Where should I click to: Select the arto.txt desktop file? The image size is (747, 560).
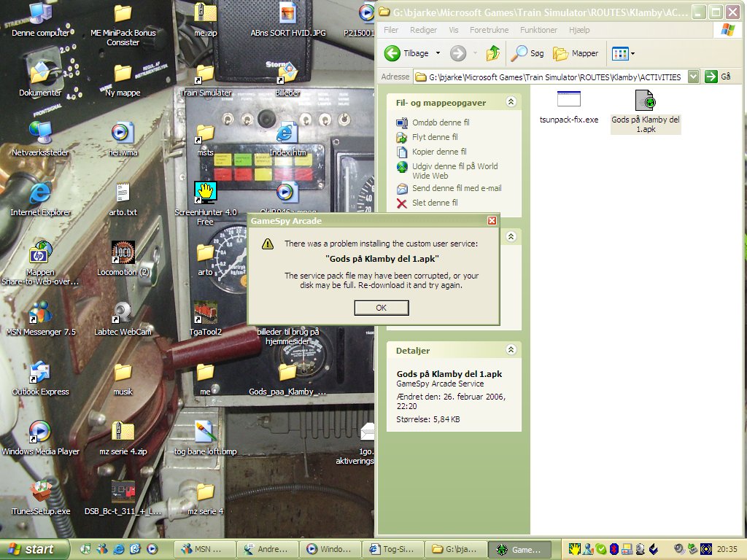pos(123,199)
